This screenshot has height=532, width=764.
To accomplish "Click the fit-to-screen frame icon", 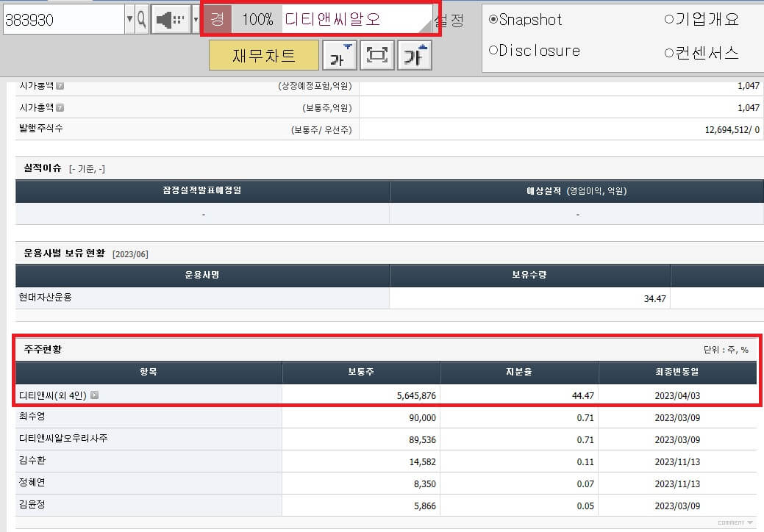I will (377, 56).
